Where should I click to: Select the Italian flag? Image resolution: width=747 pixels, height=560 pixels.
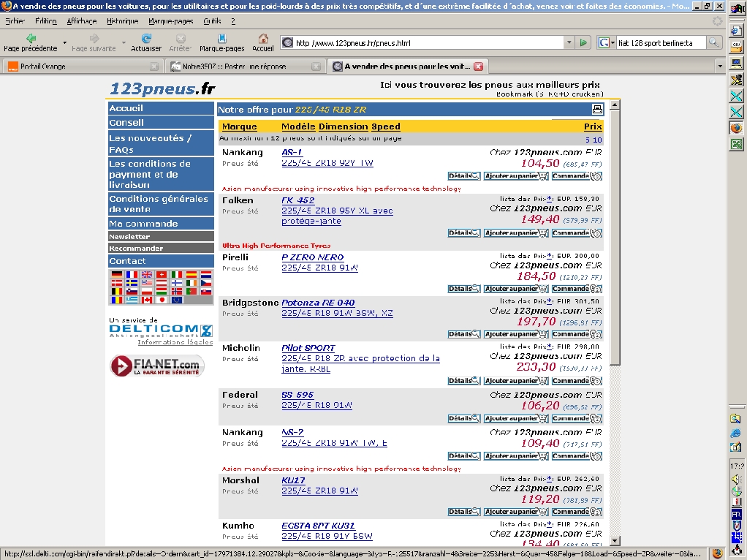(176, 275)
